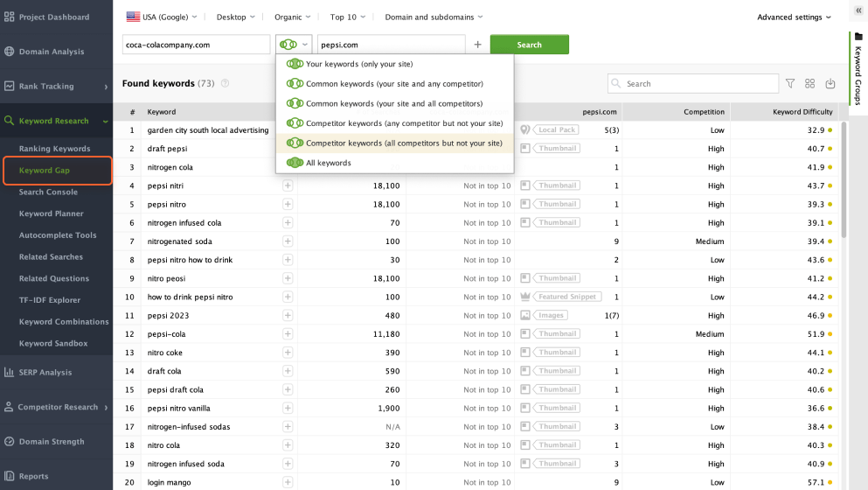Open the Desktop device dropdown
Viewport: 868px width, 490px height.
coord(235,17)
